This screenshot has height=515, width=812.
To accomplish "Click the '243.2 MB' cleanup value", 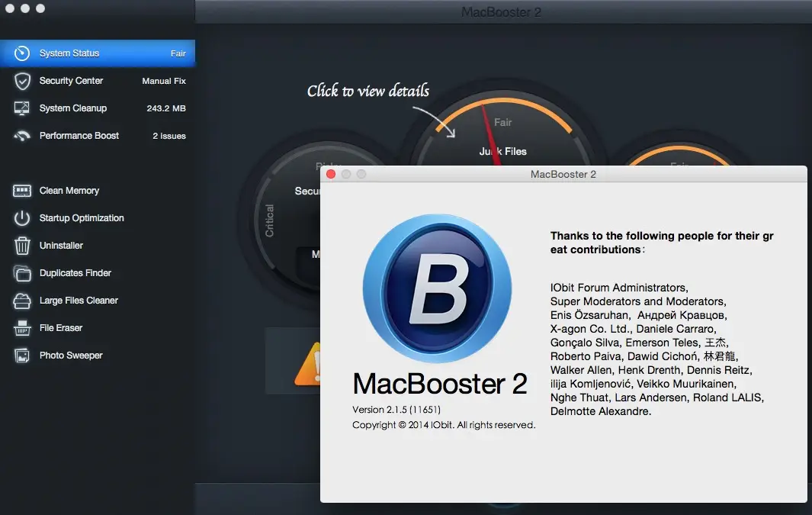I will coord(166,108).
